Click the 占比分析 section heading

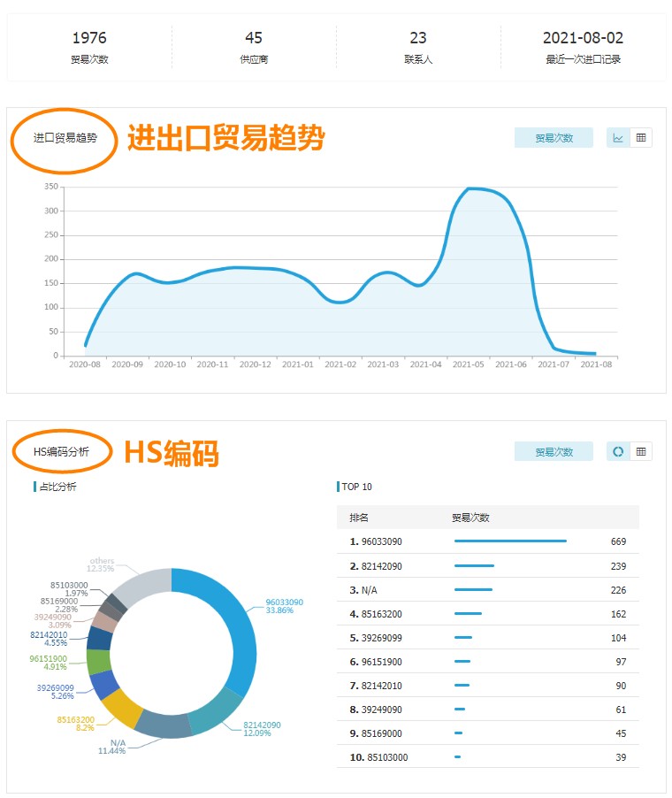tap(57, 487)
